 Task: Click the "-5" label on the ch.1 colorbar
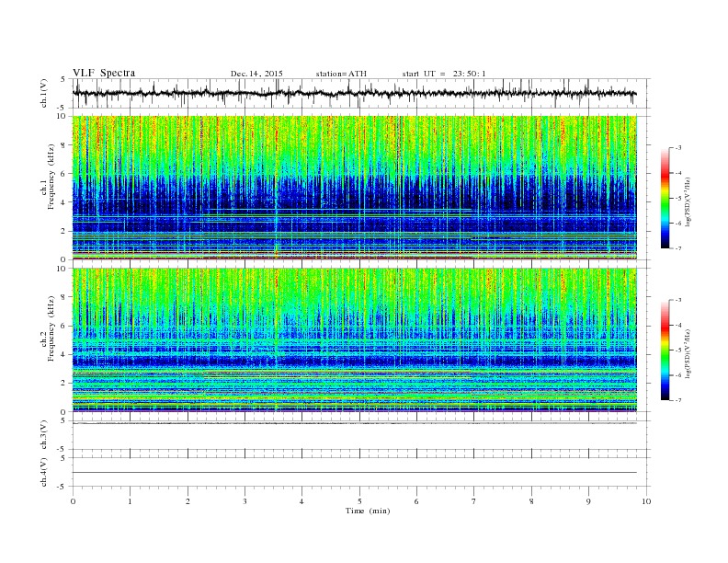tap(677, 199)
